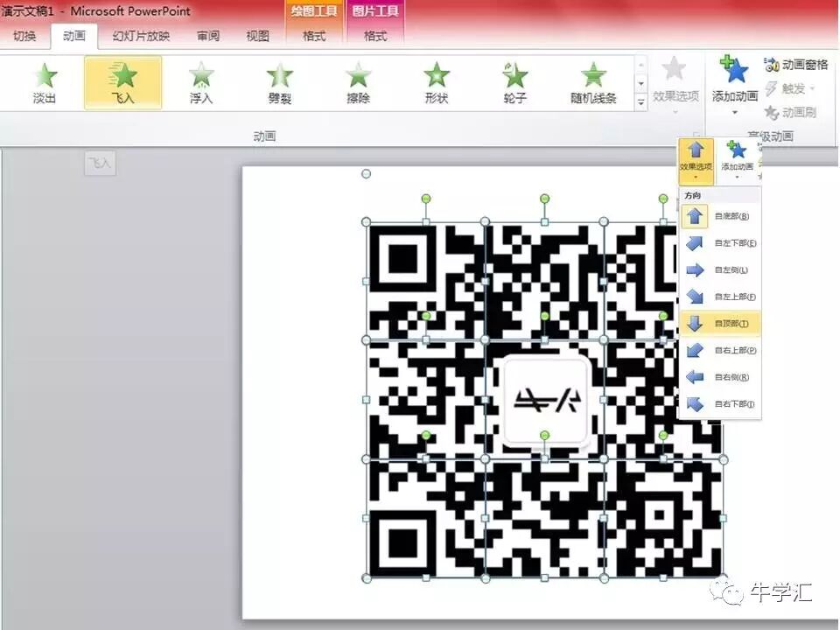
Task: Choose direction 自右上部(P)
Action: [x=720, y=350]
